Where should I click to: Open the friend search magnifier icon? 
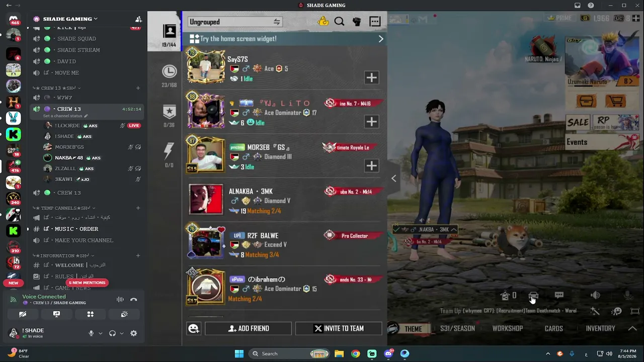click(x=339, y=22)
